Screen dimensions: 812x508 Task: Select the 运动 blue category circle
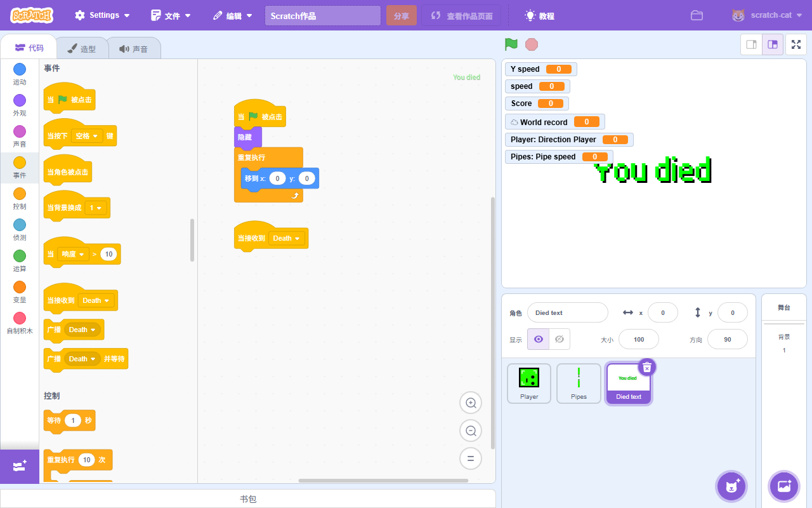20,69
